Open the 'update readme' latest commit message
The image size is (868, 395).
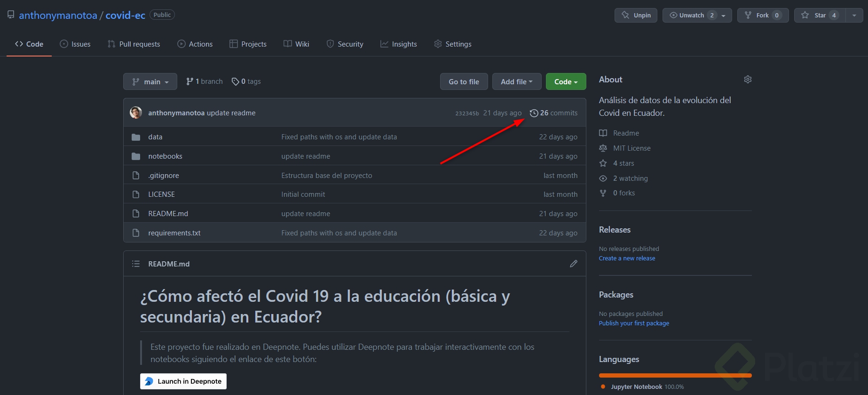pyautogui.click(x=231, y=113)
